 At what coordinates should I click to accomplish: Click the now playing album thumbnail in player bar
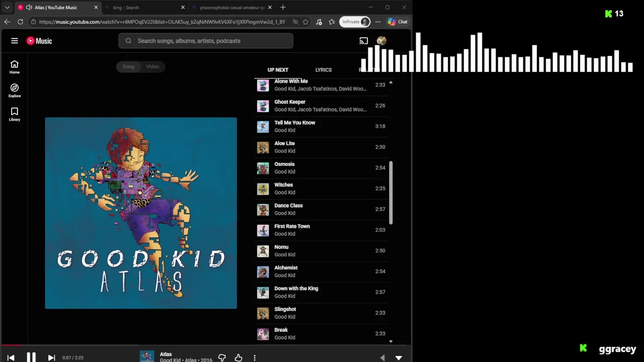147,356
